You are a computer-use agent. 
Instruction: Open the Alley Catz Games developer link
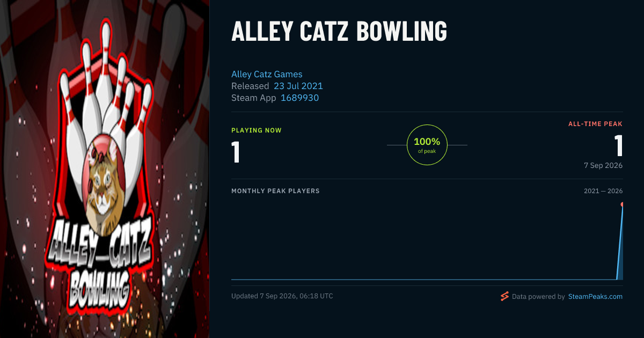267,74
